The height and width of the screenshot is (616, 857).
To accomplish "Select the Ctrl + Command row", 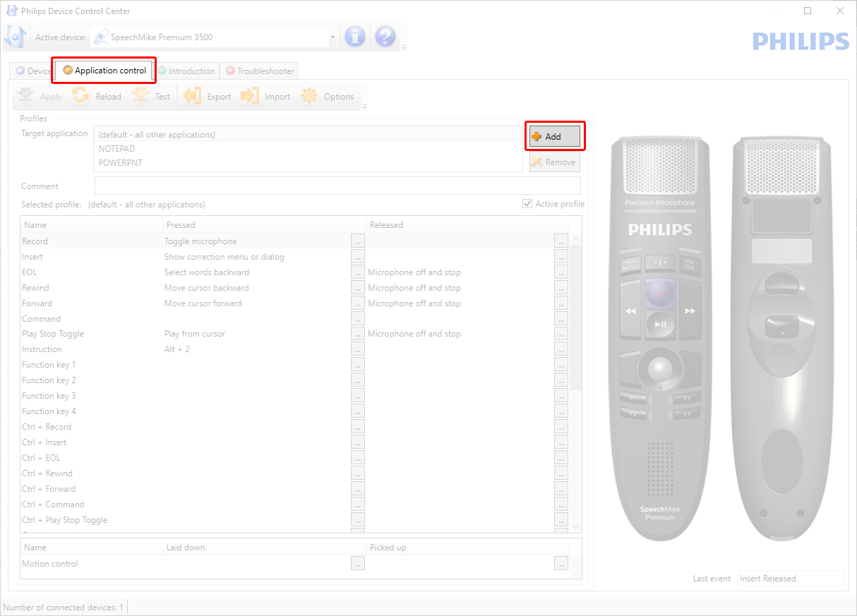I will click(295, 505).
